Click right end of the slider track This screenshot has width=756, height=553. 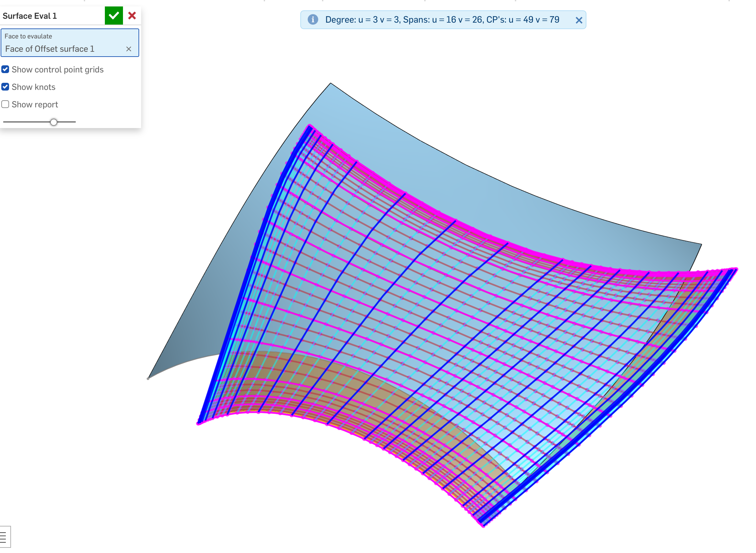click(x=74, y=122)
